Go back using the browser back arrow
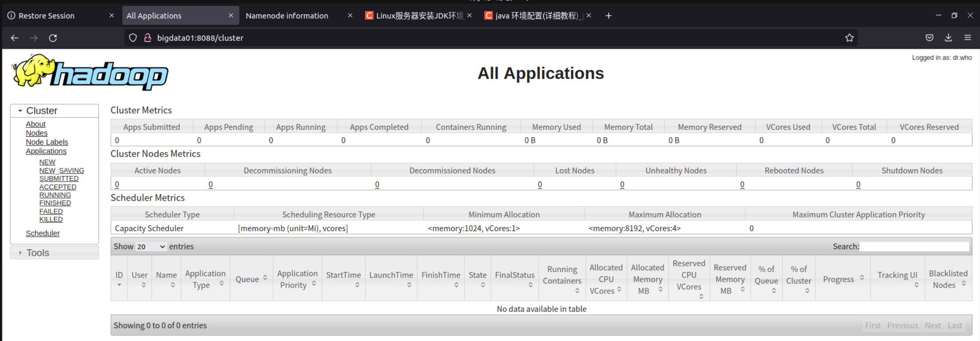Screen dimensions: 980x341 (x=15, y=38)
